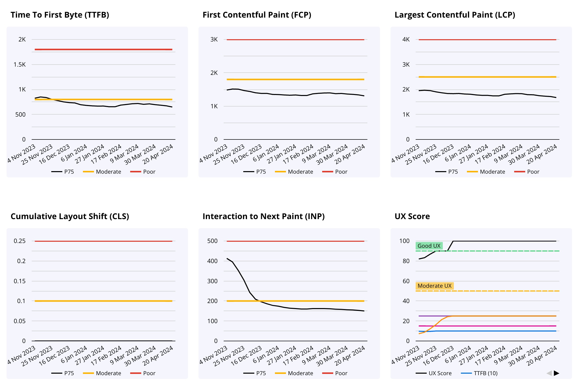This screenshot has height=392, width=580.
Task: Show next legend page in UX Score chart
Action: [556, 373]
